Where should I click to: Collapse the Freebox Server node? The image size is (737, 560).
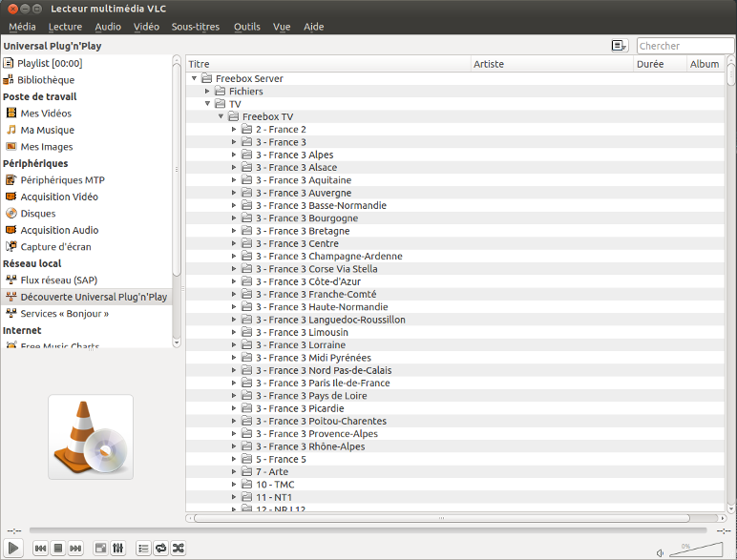(194, 78)
